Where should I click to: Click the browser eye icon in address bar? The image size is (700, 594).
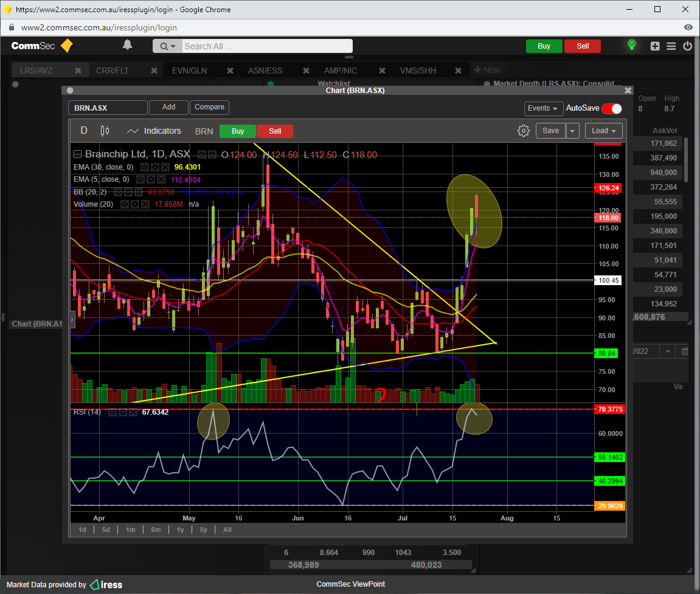point(688,28)
